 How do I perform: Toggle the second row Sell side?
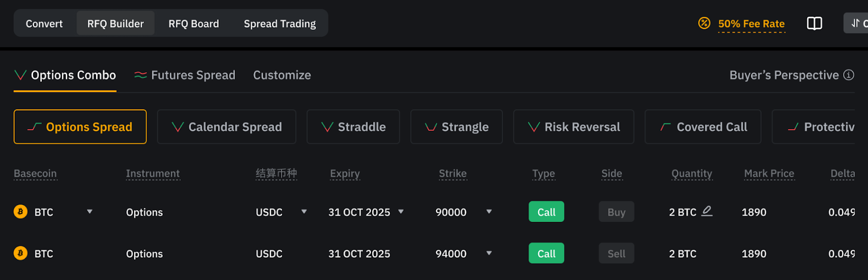[616, 253]
